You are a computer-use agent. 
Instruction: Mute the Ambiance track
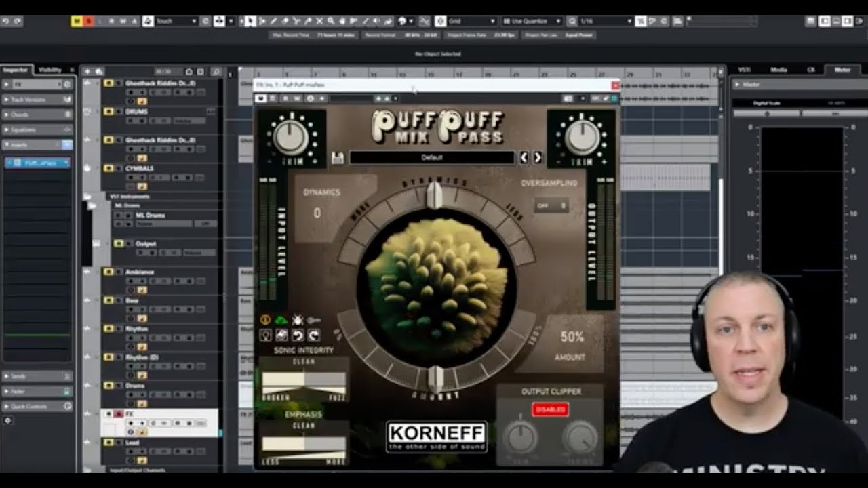pyautogui.click(x=108, y=272)
